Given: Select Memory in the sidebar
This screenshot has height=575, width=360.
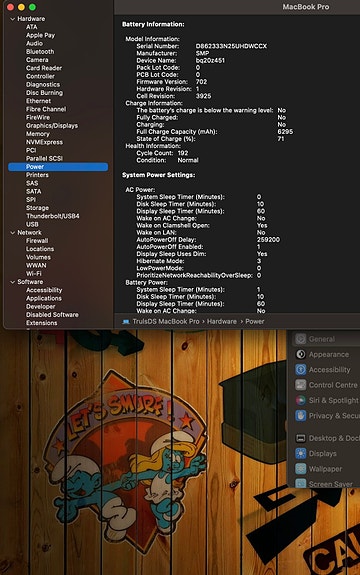Looking at the screenshot, I should (37, 134).
